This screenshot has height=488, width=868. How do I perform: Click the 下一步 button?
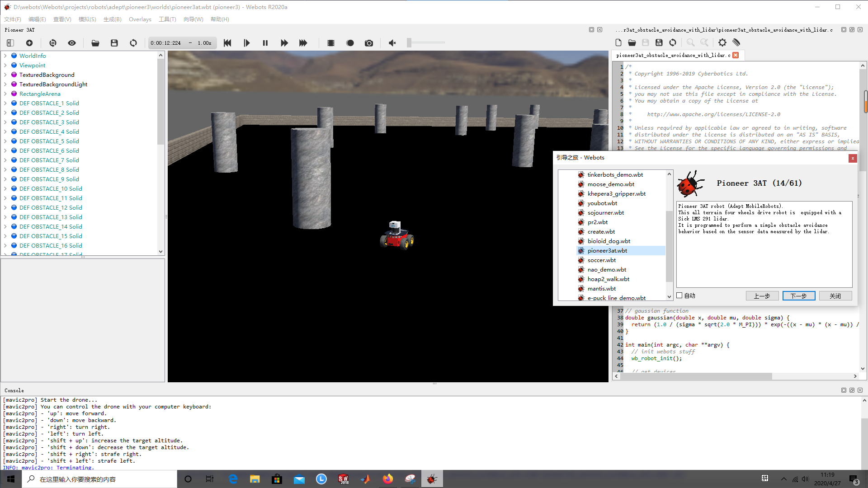click(x=798, y=296)
